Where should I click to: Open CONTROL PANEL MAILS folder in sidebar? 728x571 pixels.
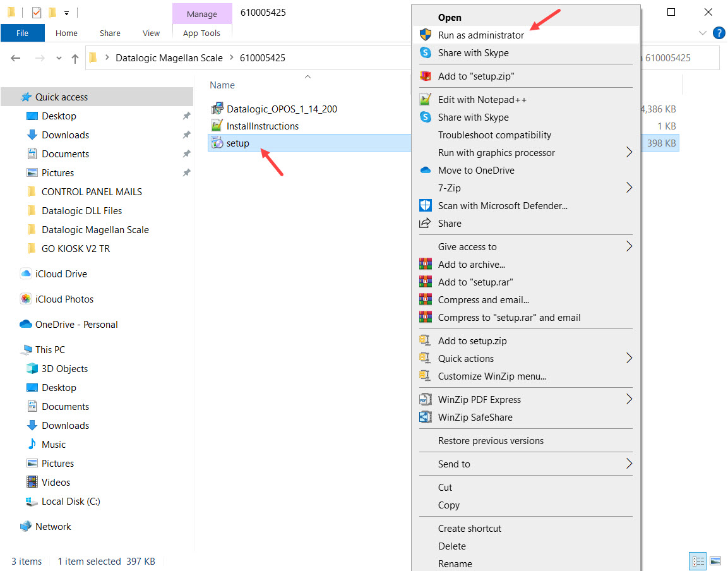(92, 191)
